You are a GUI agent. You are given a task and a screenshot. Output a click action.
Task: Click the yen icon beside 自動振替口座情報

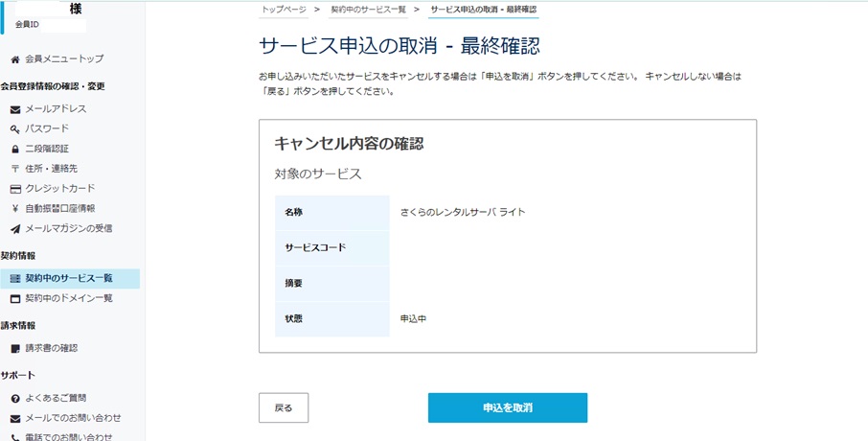15,208
